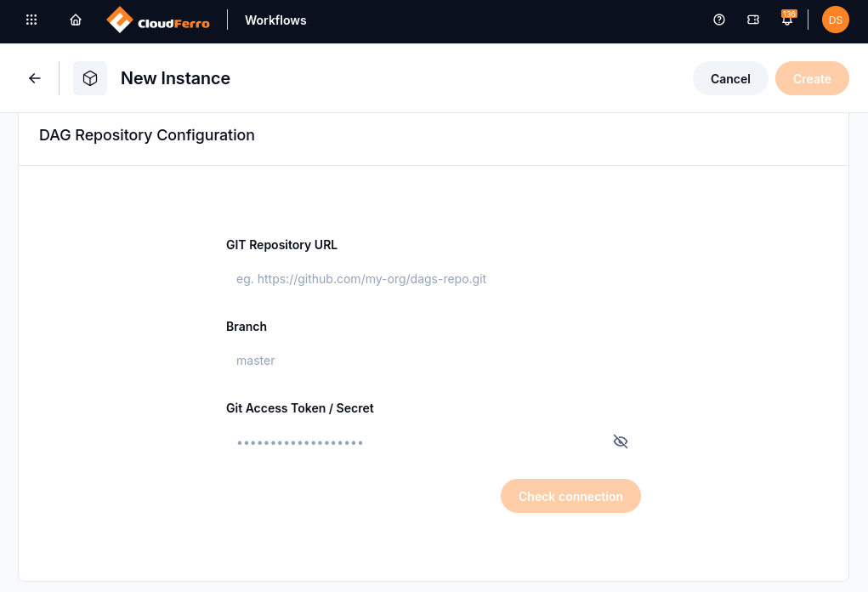The height and width of the screenshot is (592, 868).
Task: Go back using the left arrow
Action: coord(35,78)
